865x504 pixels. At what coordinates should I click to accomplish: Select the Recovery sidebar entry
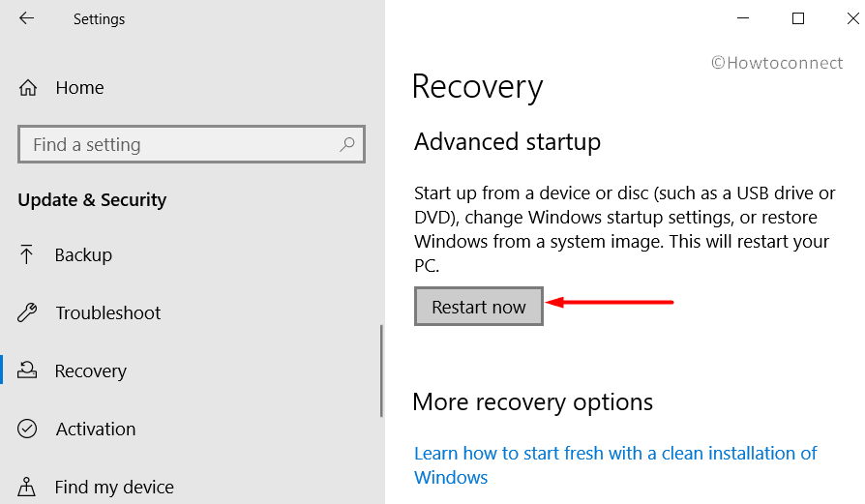click(91, 371)
